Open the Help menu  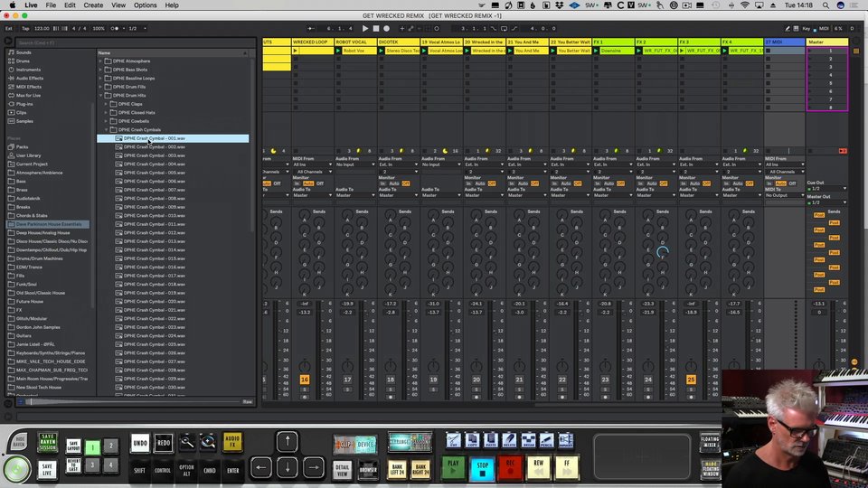click(x=172, y=5)
